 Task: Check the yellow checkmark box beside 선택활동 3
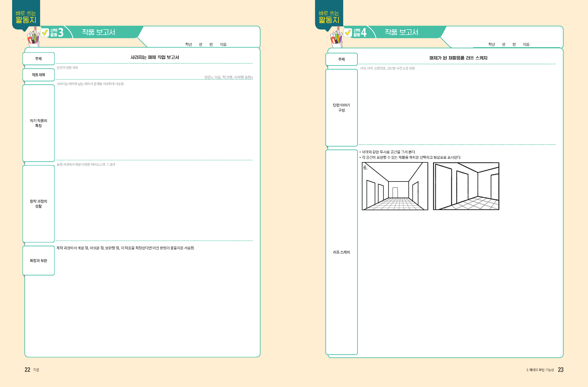(45, 33)
